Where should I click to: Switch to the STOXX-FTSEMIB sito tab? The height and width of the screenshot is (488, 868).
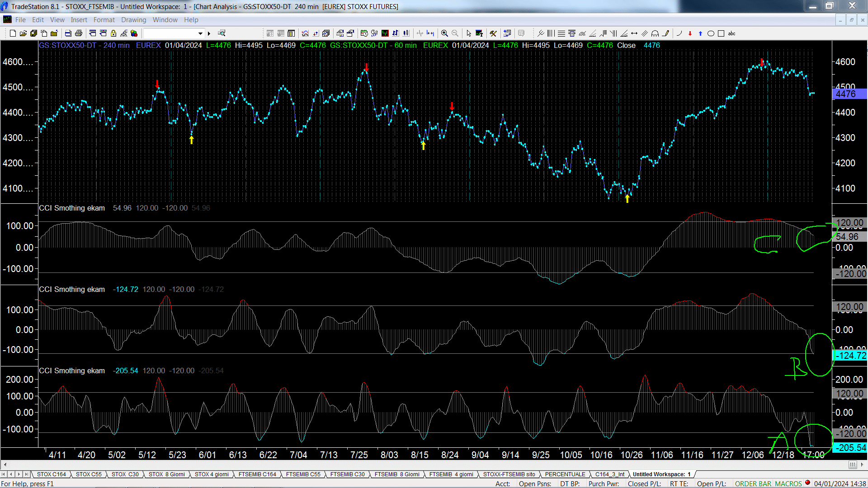click(509, 474)
